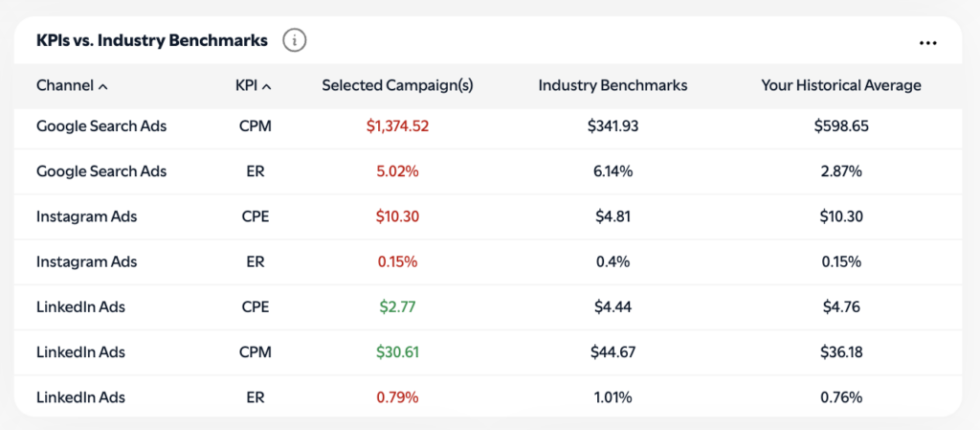Click the red $10.30 campaign value
980x430 pixels.
click(x=397, y=216)
